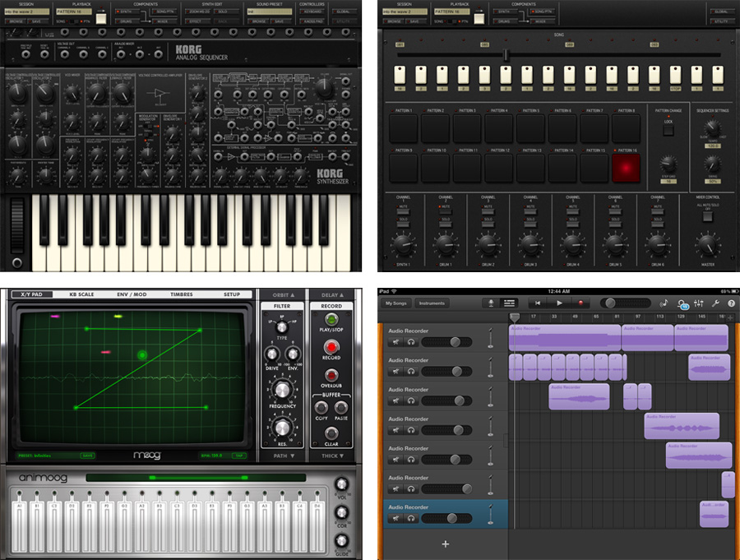Toggle the SONG / PTN playback switch
Viewport: 740px width, 560px height.
451,21
